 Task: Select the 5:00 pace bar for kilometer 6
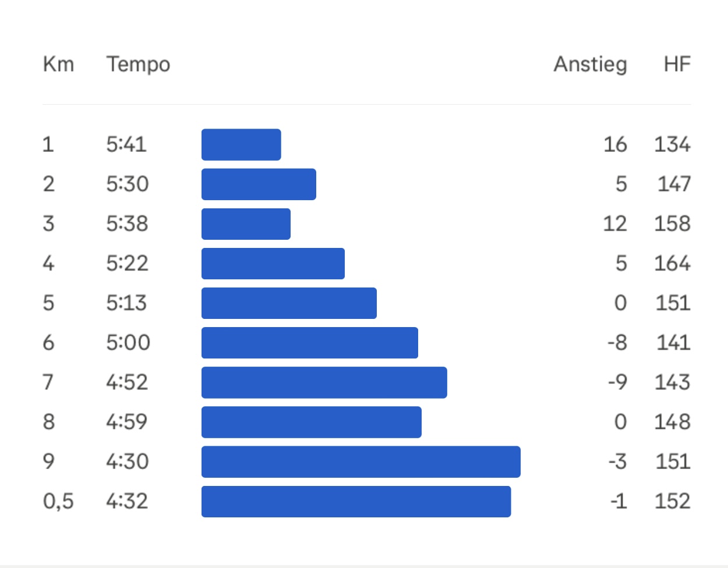click(x=309, y=342)
